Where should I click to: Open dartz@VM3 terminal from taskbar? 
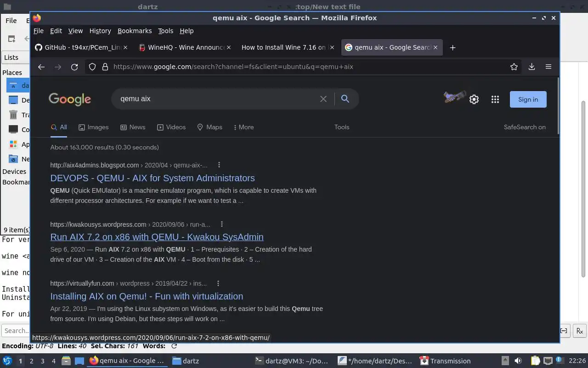click(292, 361)
